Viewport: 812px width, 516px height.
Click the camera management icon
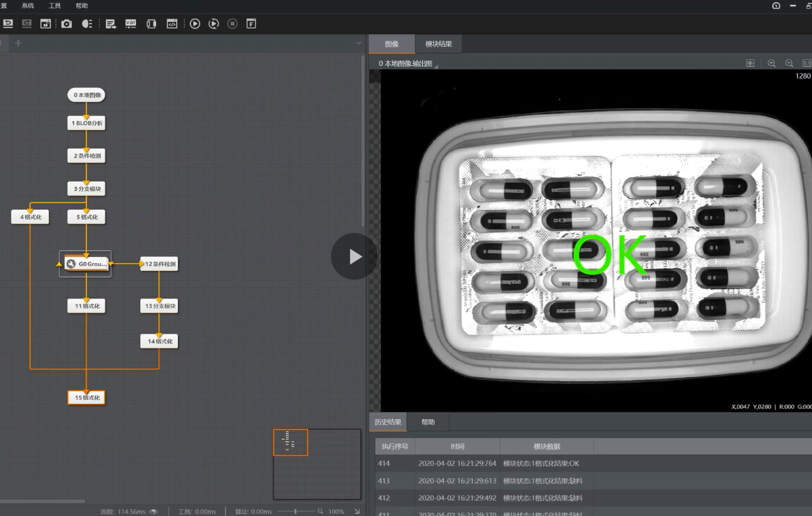tap(67, 24)
